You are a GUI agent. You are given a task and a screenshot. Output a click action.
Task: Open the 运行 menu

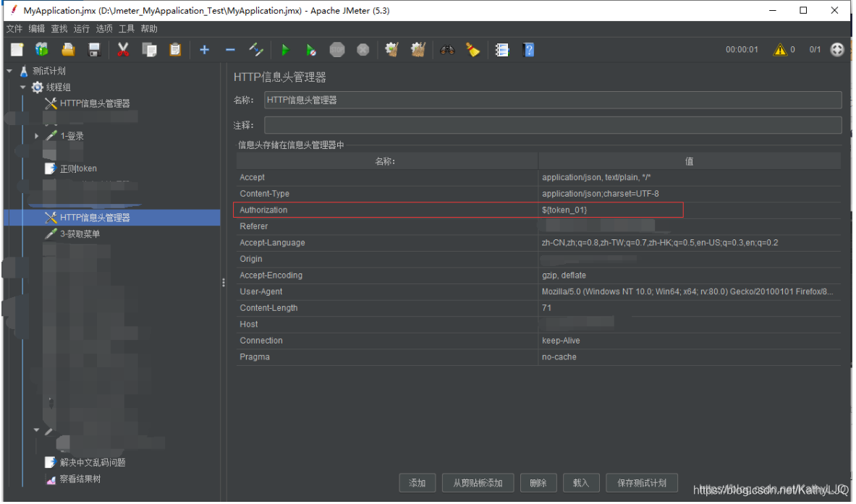(x=81, y=28)
